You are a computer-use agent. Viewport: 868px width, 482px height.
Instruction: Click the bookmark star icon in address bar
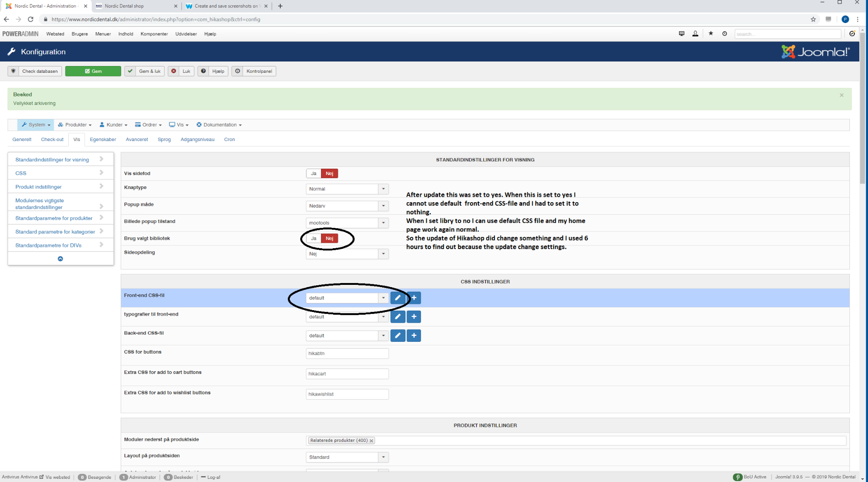coord(813,19)
